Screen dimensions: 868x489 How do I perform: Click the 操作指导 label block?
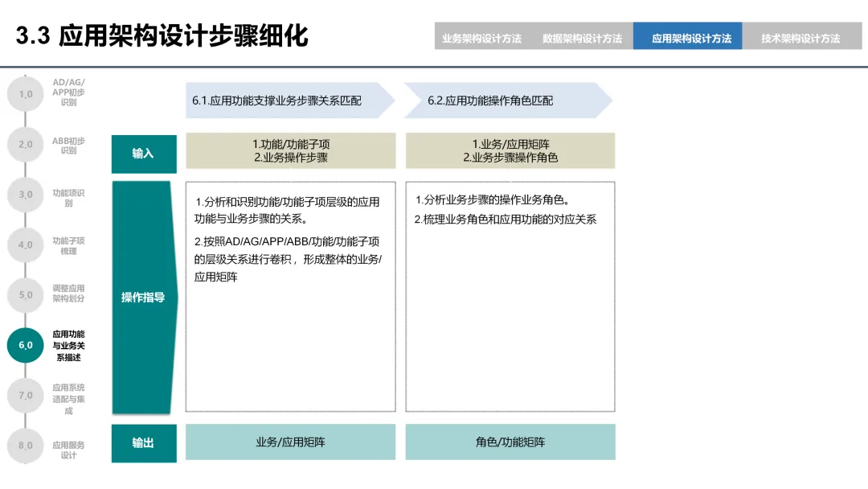pos(144,298)
